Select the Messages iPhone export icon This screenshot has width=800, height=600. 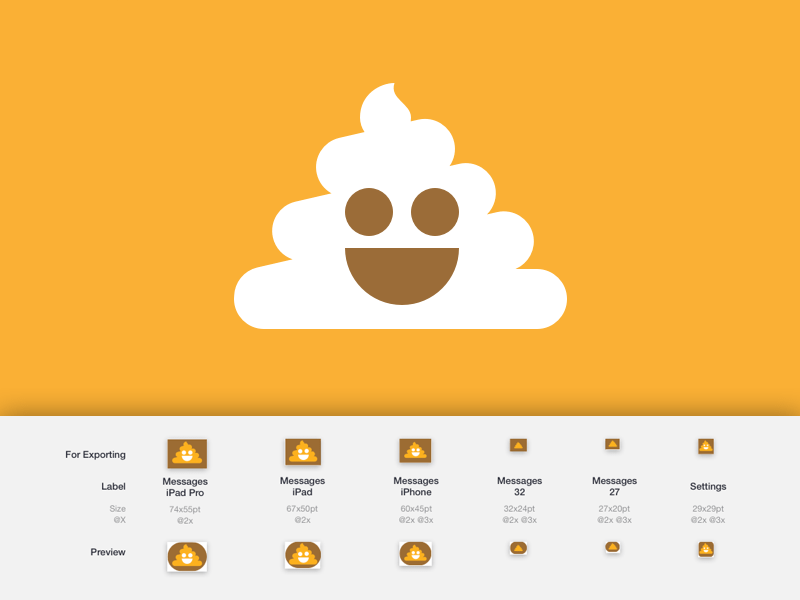pyautogui.click(x=416, y=453)
